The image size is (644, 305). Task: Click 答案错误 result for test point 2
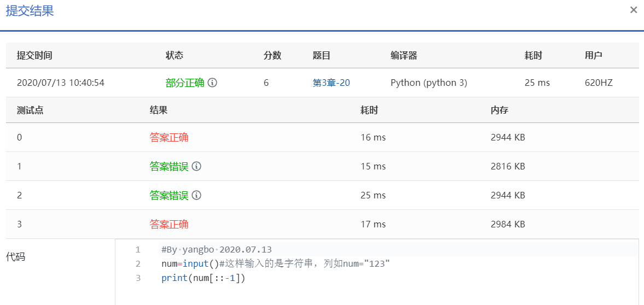pyautogui.click(x=169, y=195)
